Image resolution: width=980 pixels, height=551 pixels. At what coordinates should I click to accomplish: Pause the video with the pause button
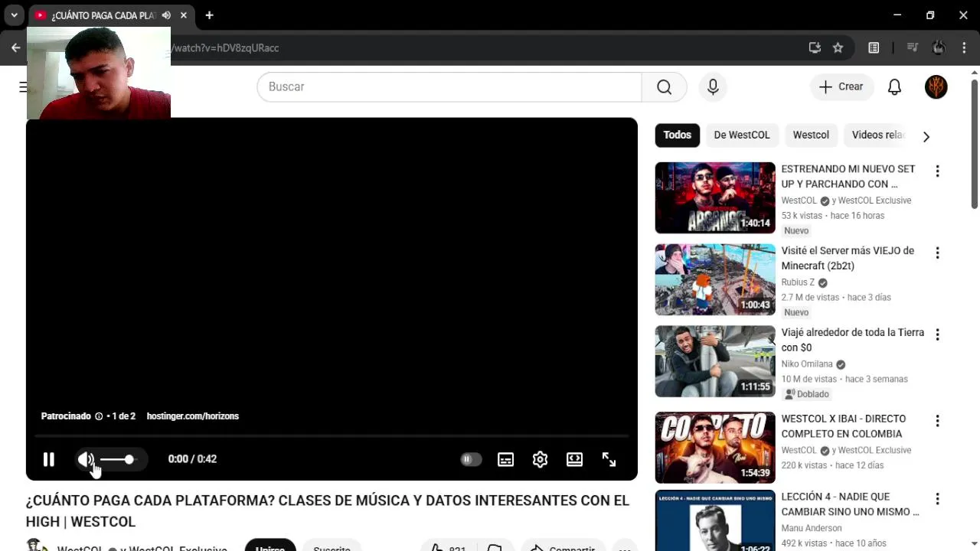coord(49,459)
